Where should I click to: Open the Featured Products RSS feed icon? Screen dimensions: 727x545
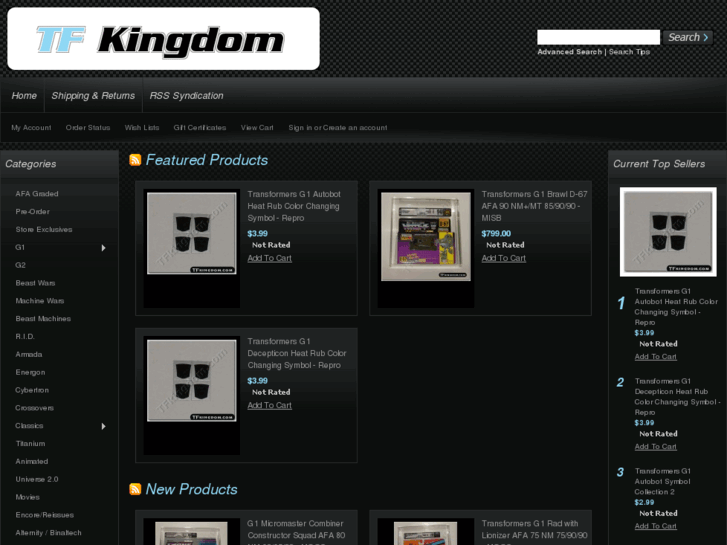point(135,160)
